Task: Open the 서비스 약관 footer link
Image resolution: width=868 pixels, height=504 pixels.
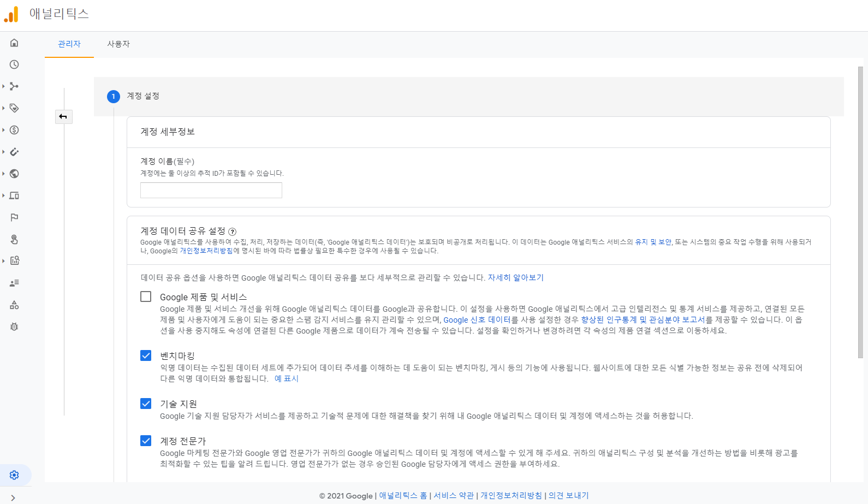Action: coord(454,496)
